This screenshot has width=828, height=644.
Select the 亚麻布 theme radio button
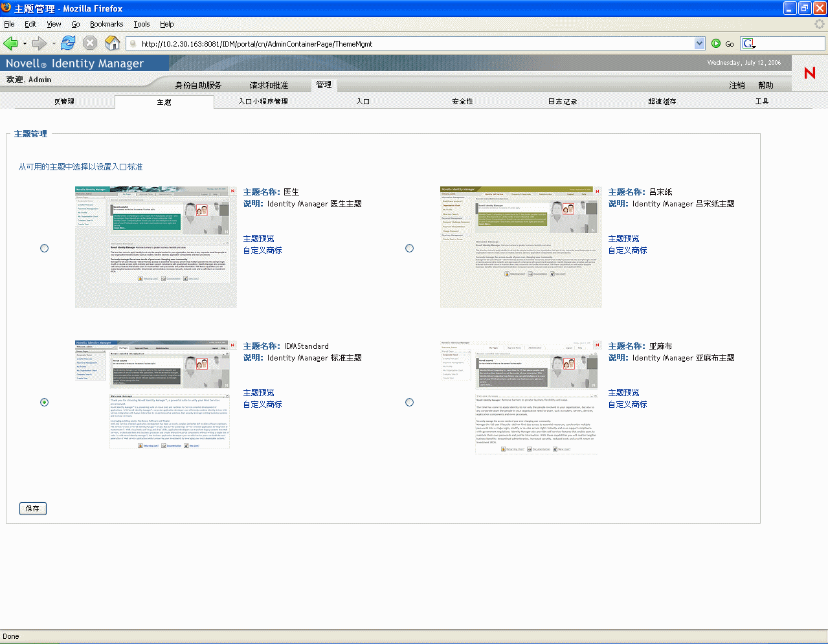(409, 402)
